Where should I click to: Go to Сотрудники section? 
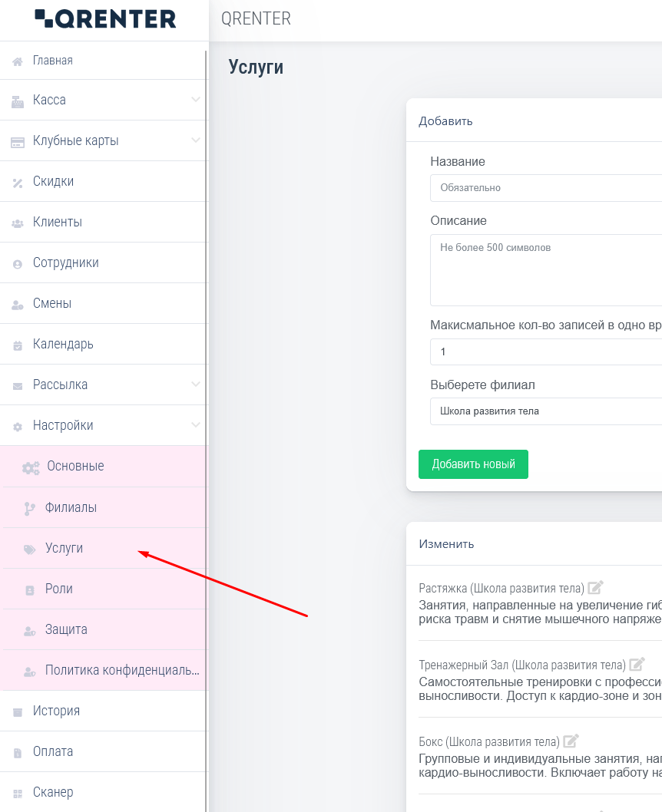(65, 262)
